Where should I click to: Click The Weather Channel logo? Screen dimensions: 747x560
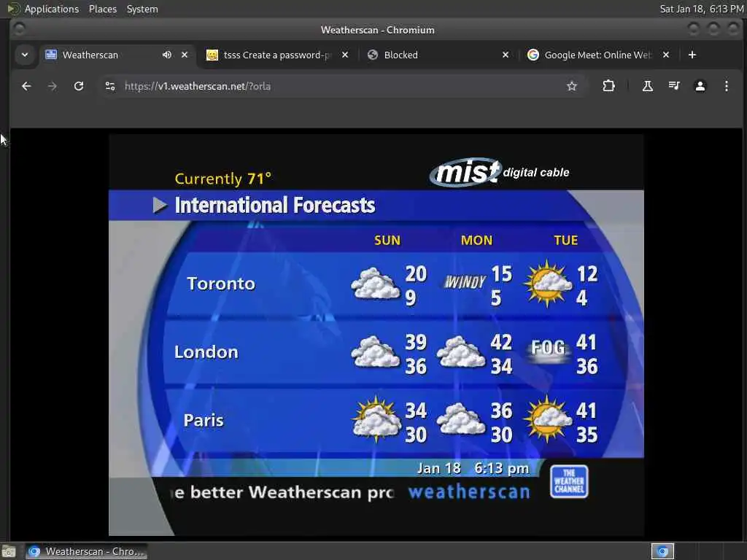(569, 481)
